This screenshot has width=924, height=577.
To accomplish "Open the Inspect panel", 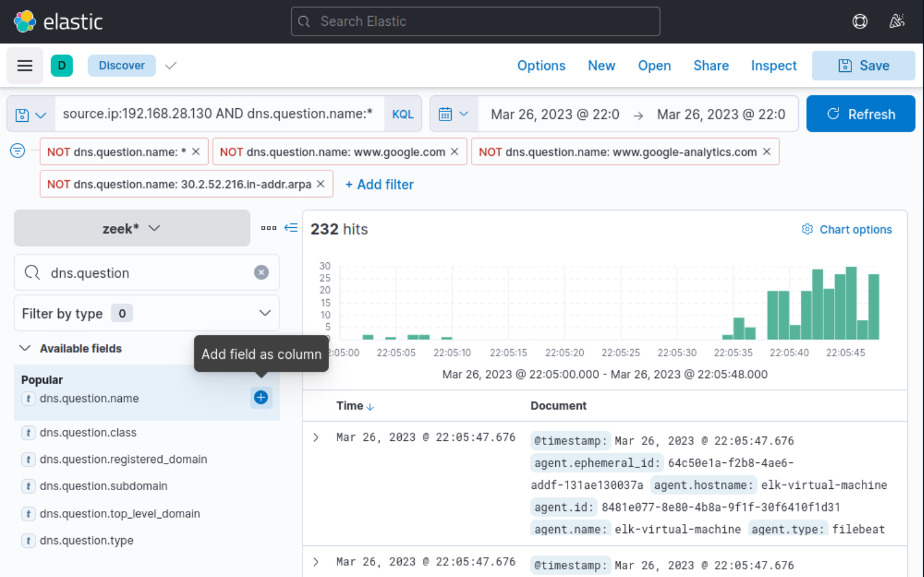I will [x=774, y=65].
